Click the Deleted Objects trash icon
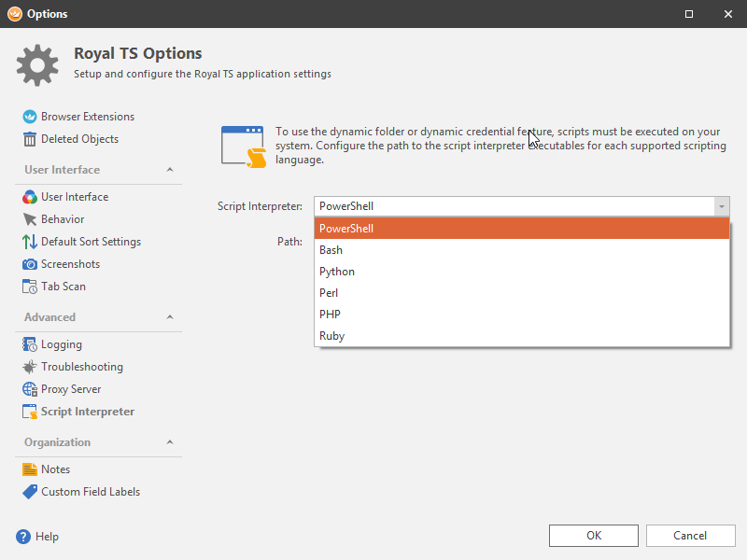Image resolution: width=747 pixels, height=560 pixels. click(30, 139)
